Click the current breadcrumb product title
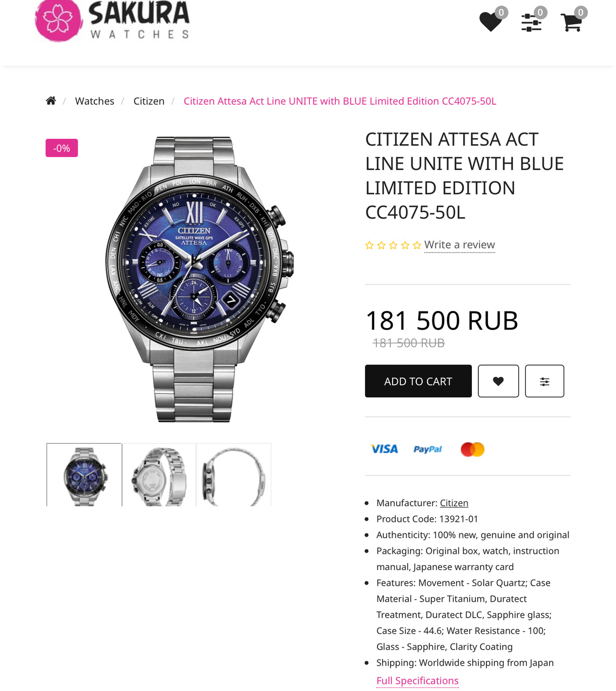 [340, 101]
